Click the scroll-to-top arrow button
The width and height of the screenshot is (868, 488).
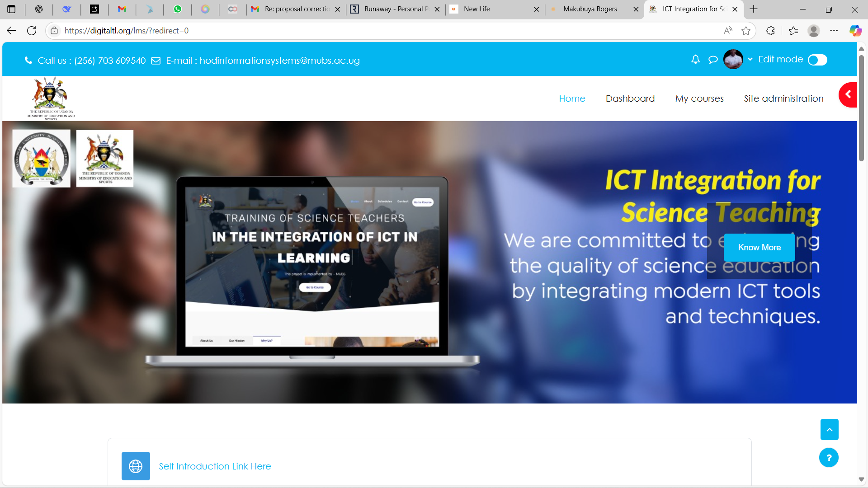[829, 429]
